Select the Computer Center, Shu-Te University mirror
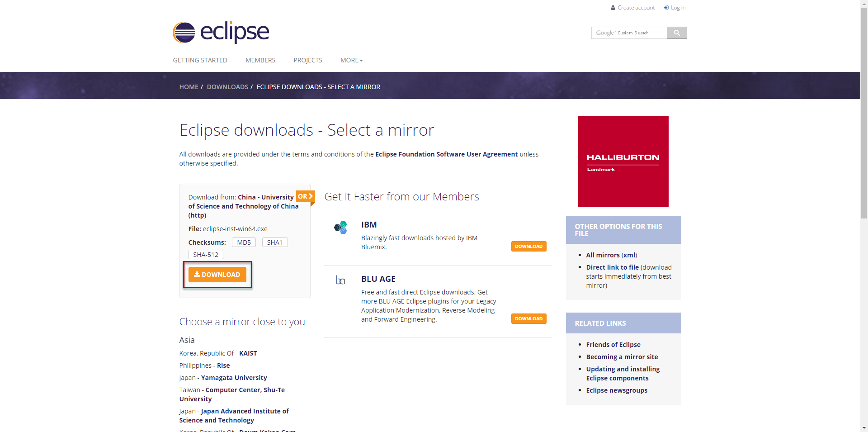 pos(232,394)
